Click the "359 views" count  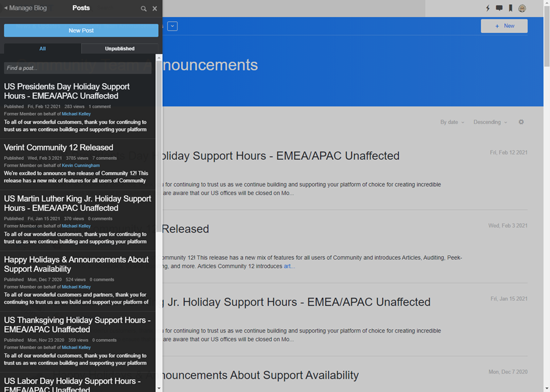(78, 340)
